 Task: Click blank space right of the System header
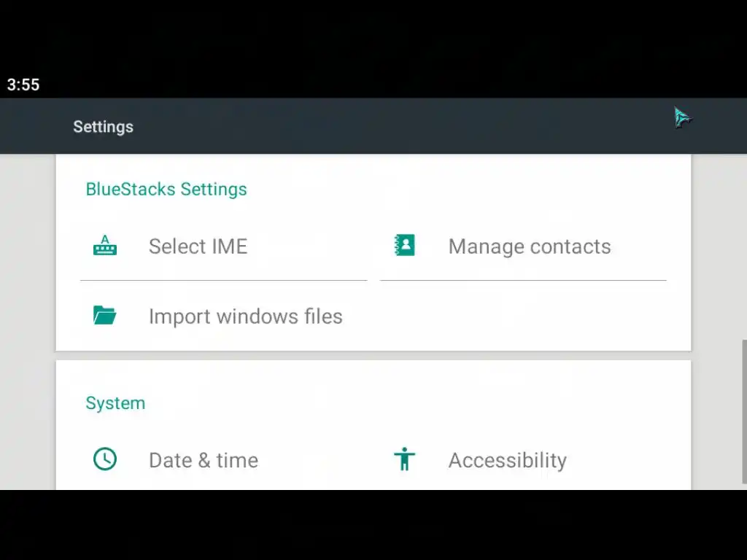409,403
